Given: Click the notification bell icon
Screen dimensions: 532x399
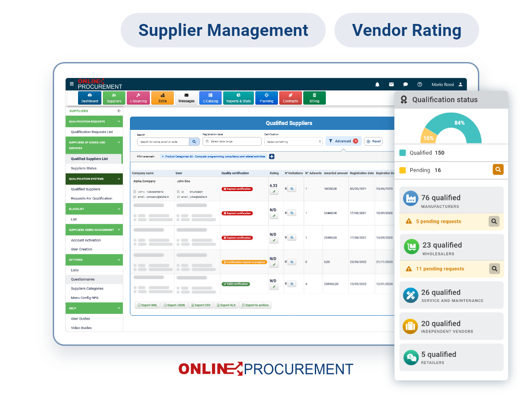Looking at the screenshot, I should pos(377,84).
